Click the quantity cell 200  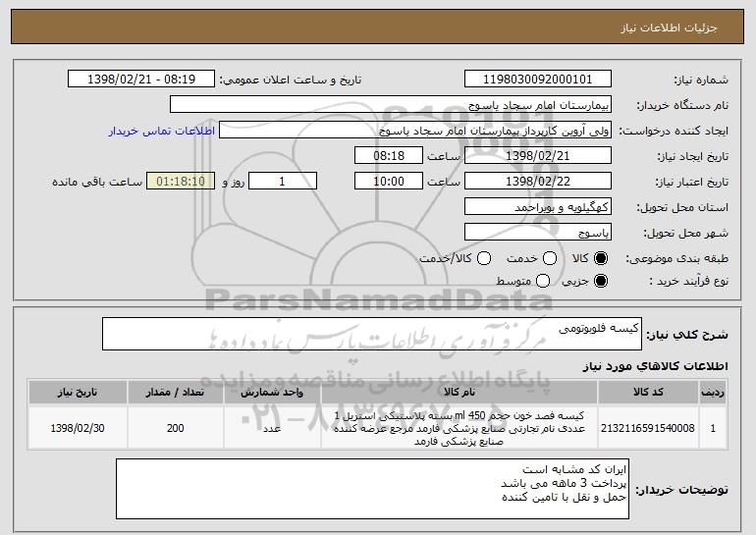(175, 428)
